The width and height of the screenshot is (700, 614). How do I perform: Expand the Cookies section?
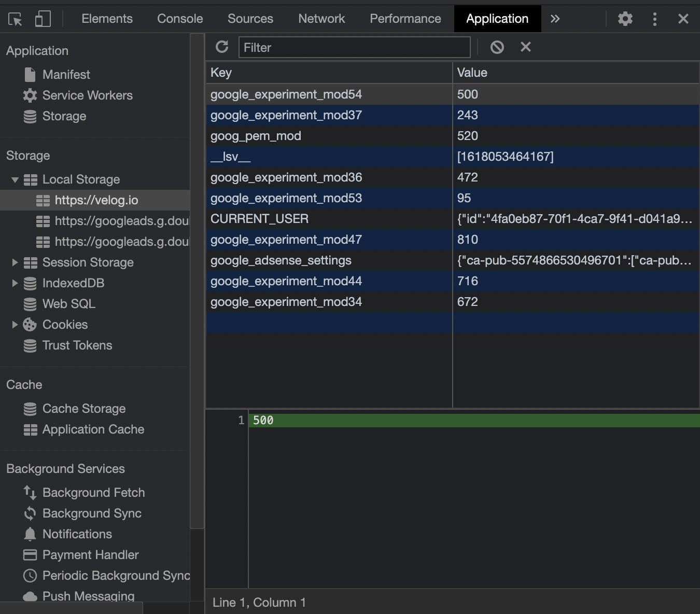(14, 325)
